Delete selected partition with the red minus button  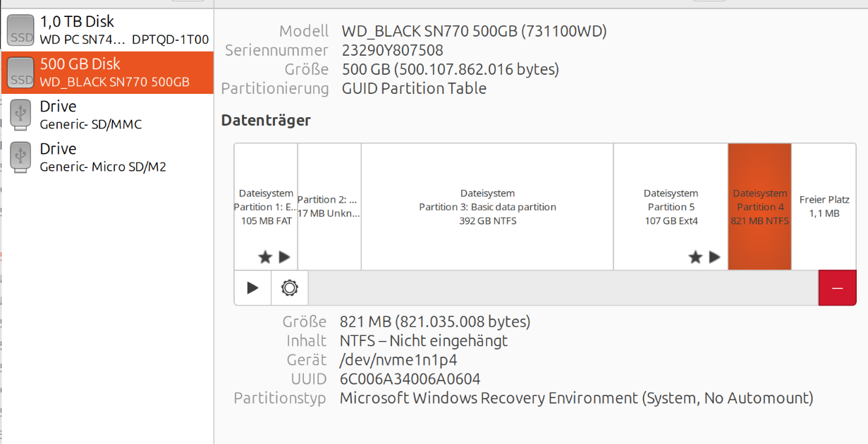point(837,288)
